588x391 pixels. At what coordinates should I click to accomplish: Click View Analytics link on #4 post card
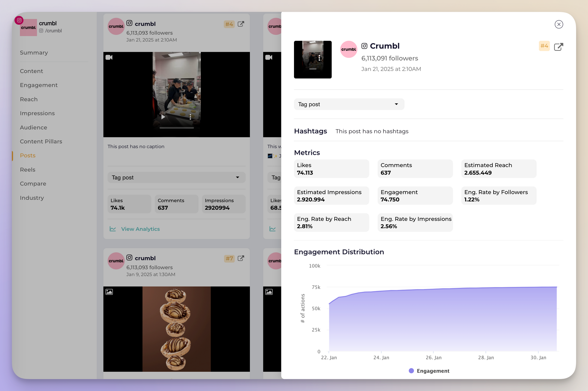click(140, 229)
